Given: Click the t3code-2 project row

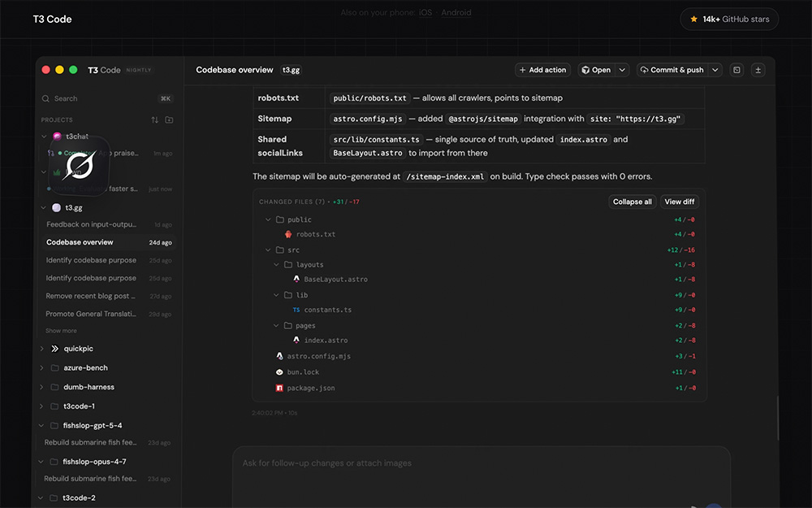Looking at the screenshot, I should [x=106, y=498].
